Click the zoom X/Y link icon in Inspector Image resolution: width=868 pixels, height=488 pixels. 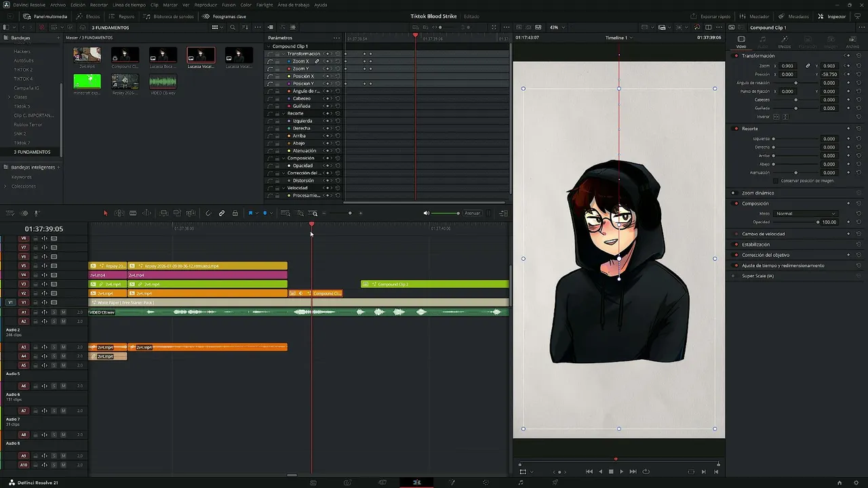coord(808,66)
